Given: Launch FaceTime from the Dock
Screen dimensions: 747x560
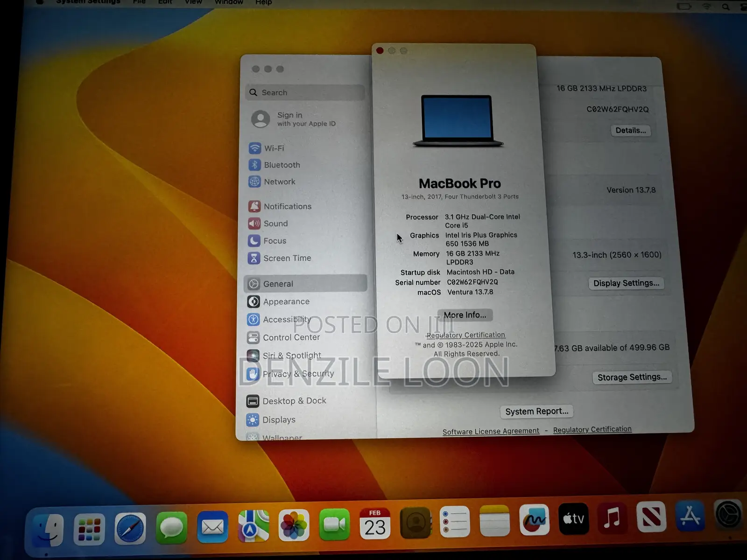Looking at the screenshot, I should pyautogui.click(x=334, y=525).
